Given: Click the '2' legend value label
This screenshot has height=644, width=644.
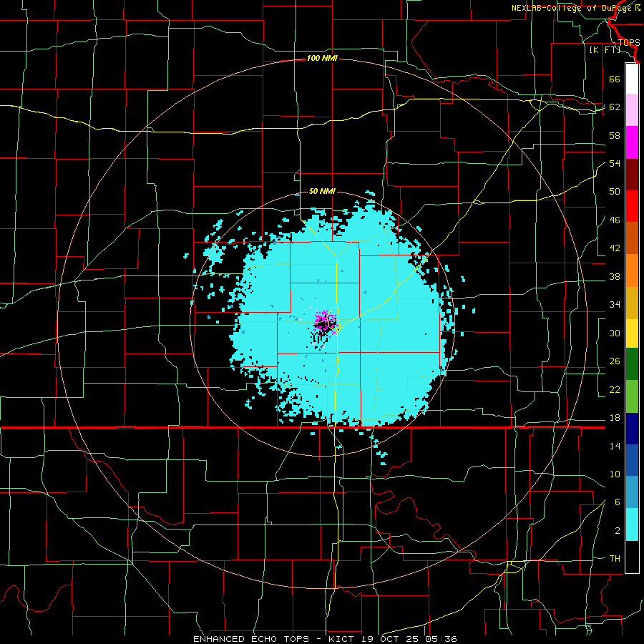Looking at the screenshot, I should pos(617,530).
